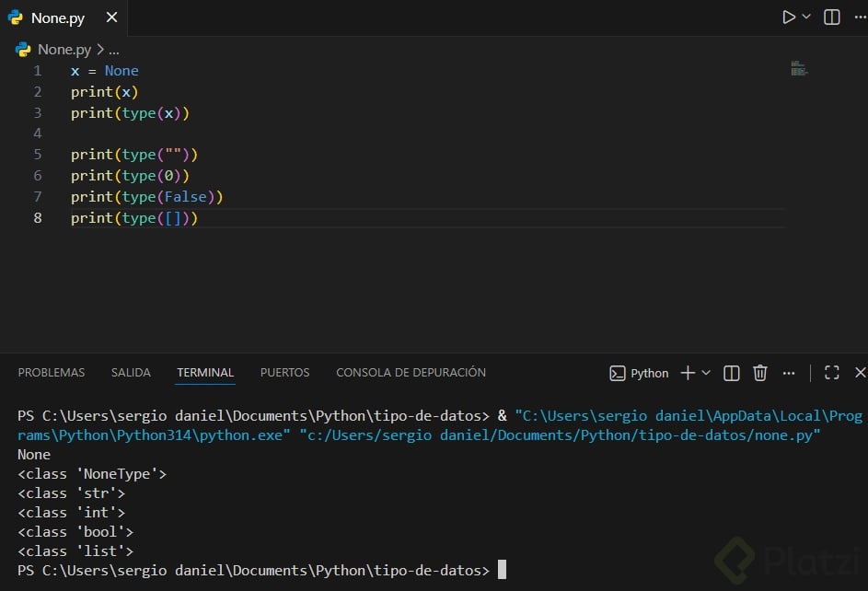Open the PUERTOS panel tab
This screenshot has width=868, height=591.
point(284,373)
